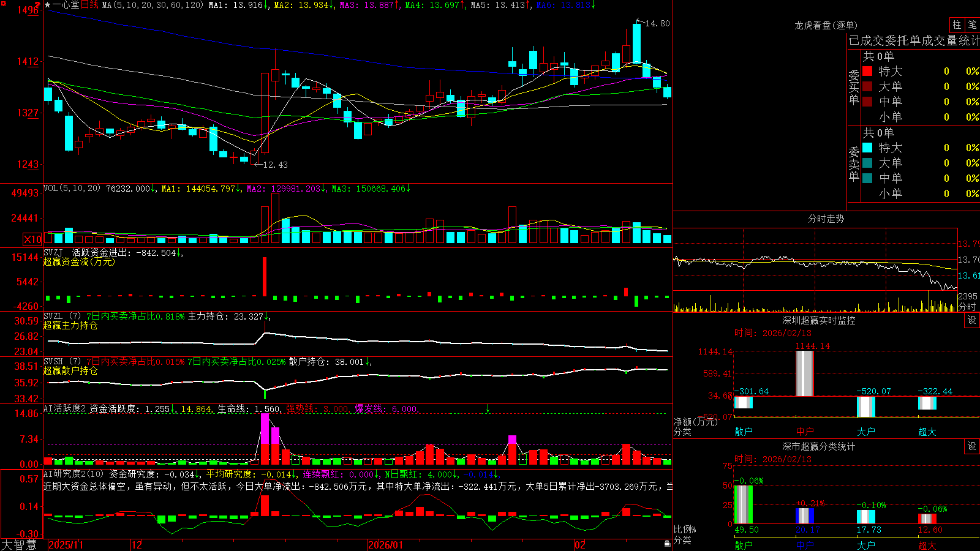
Task: Click the 大智慧 logo text at the bottom left
Action: (19, 545)
